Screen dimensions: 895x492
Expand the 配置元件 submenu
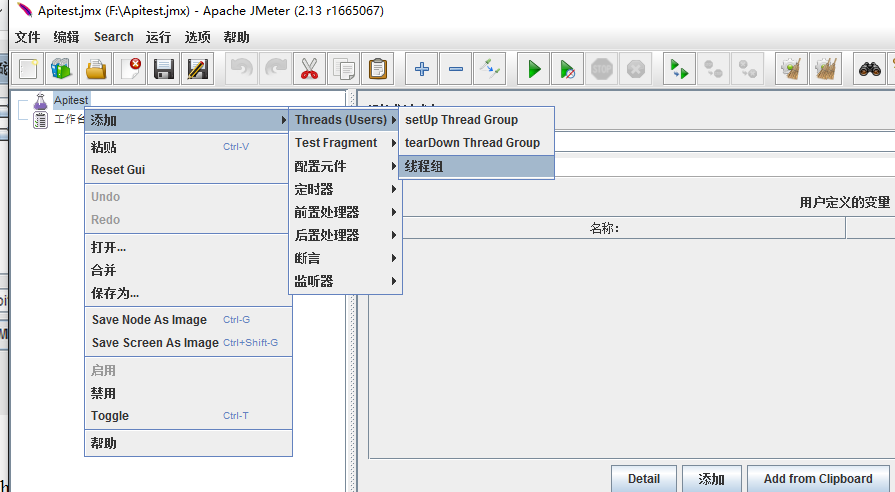pos(345,166)
